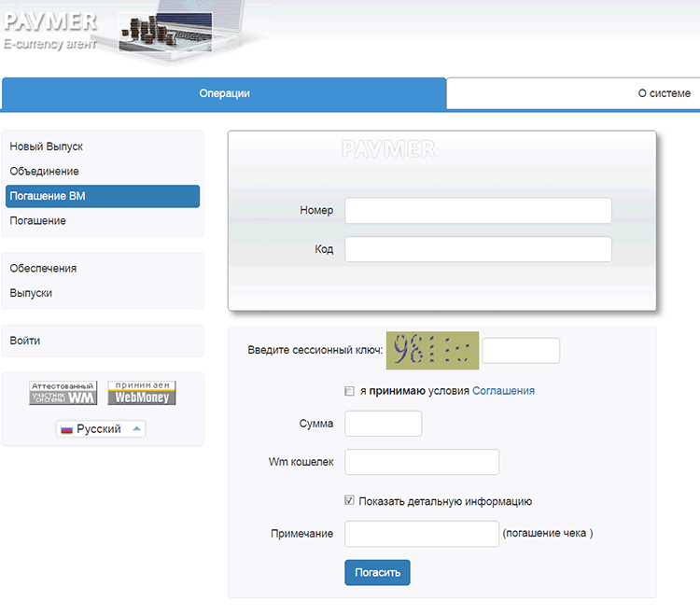Switch to the 'Операции' tab
This screenshot has width=700, height=614.
click(x=224, y=93)
